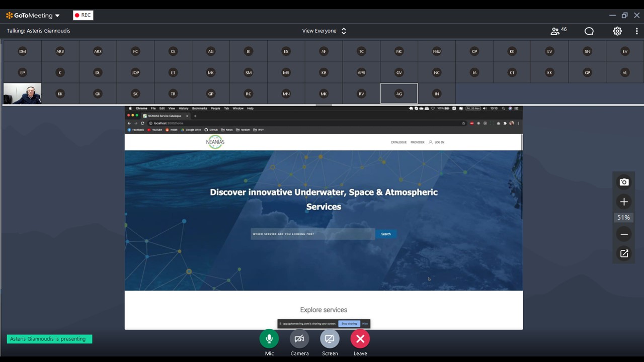Open the GoToMeeting menu dropdown

pos(33,16)
